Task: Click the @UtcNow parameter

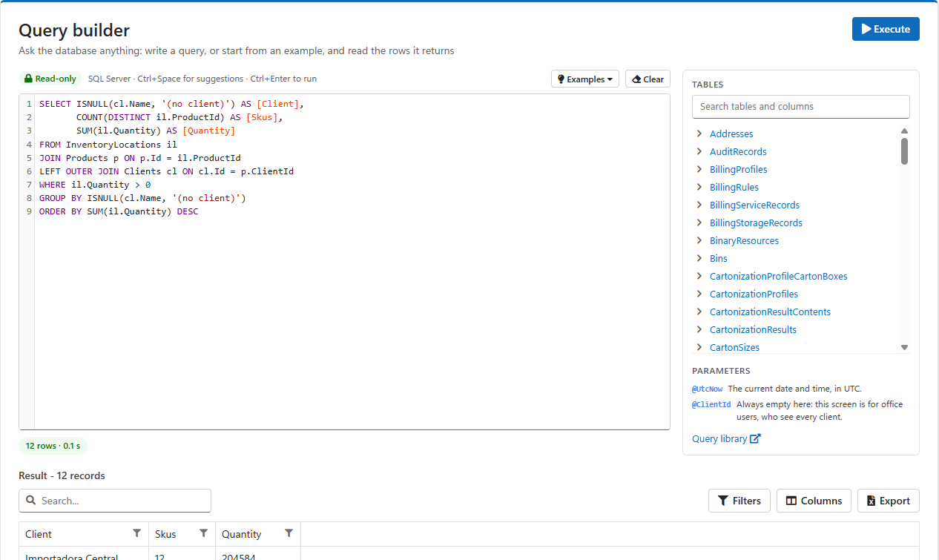Action: pyautogui.click(x=707, y=389)
